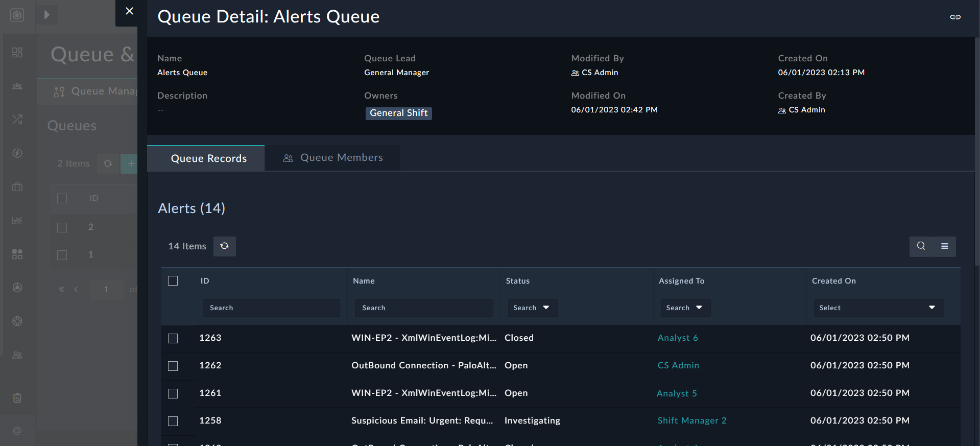The image size is (980, 446).
Task: Focus the ID column search field
Action: pos(271,308)
